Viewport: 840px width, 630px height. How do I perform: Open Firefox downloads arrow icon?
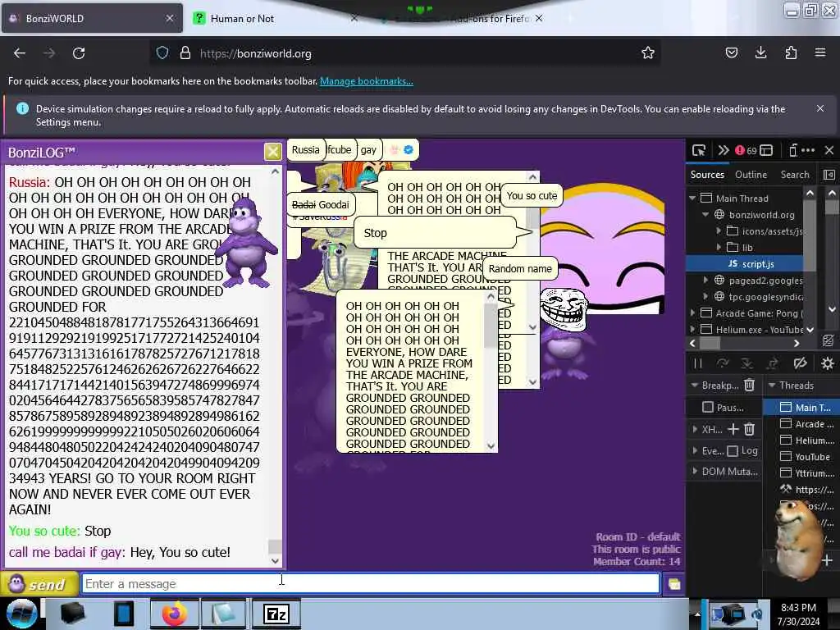[760, 52]
